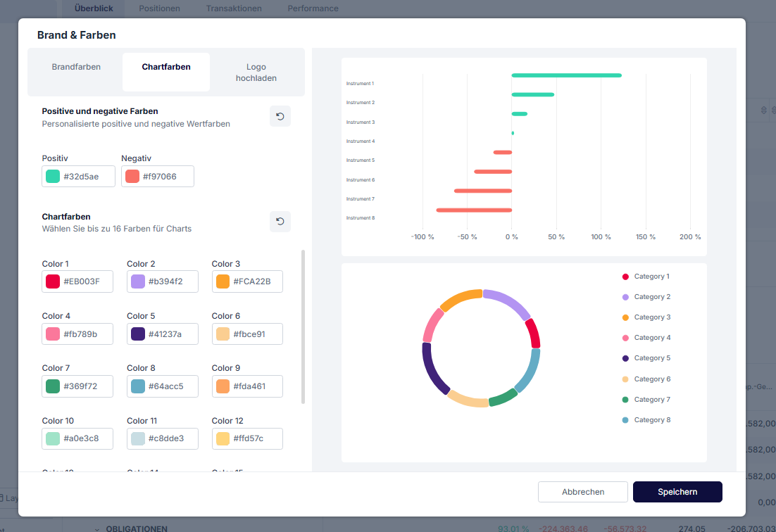Open Color 5 dark purple swatch

[x=138, y=334]
